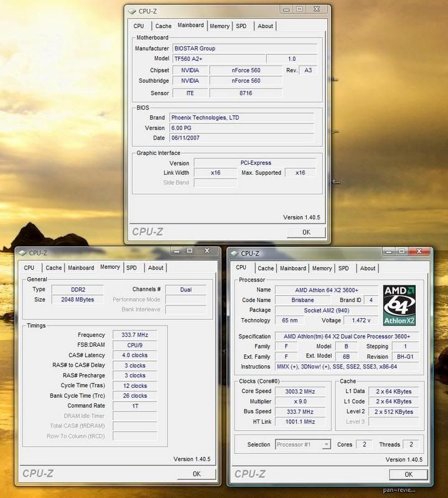Open SPD tab in Memory window
Image resolution: width=448 pixels, height=498 pixels.
tap(132, 268)
